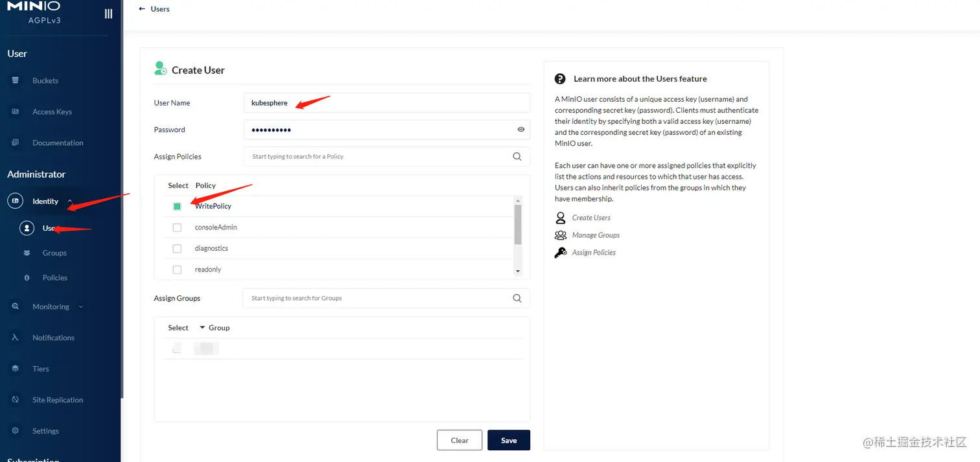Click the Create User header icon
The image size is (980, 462).
[160, 68]
